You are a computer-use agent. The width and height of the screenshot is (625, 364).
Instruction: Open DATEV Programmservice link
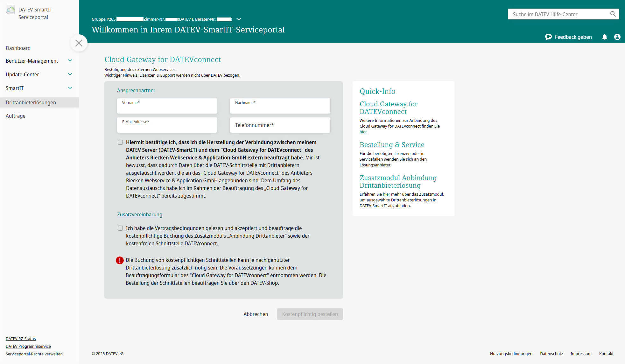tap(28, 346)
